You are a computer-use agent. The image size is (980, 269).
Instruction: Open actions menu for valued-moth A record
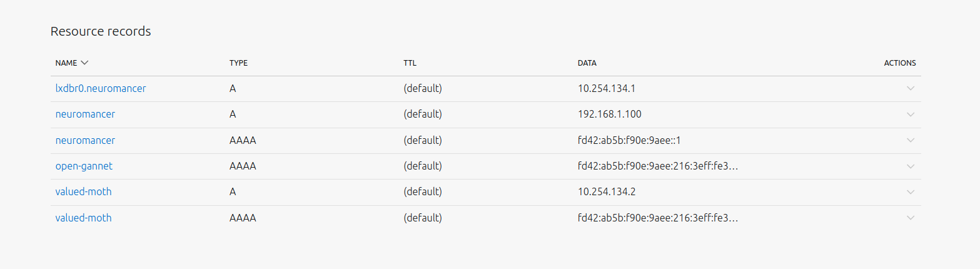click(x=910, y=192)
